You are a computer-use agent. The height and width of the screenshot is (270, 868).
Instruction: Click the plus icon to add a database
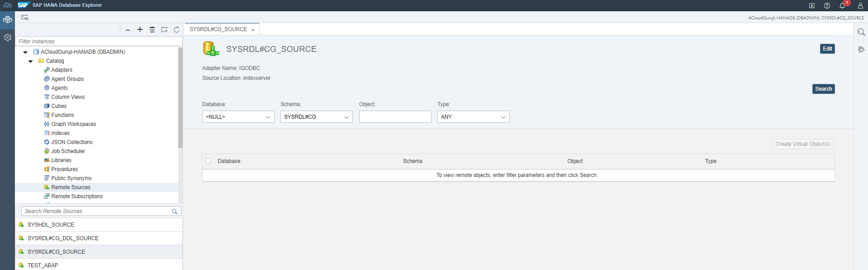[140, 29]
